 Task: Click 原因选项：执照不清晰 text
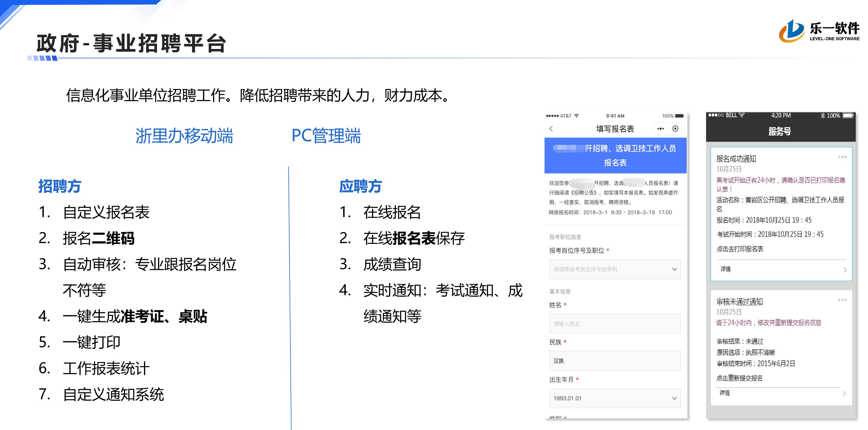[x=746, y=353]
